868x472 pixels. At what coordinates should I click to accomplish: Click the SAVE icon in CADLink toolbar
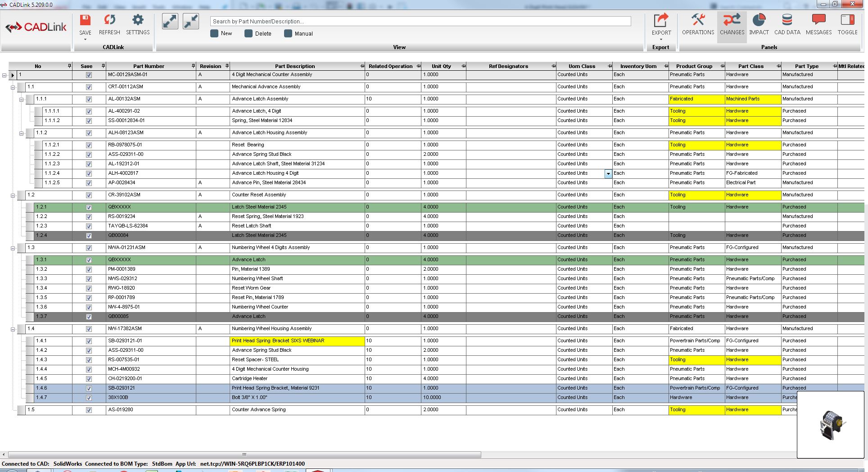click(x=85, y=20)
